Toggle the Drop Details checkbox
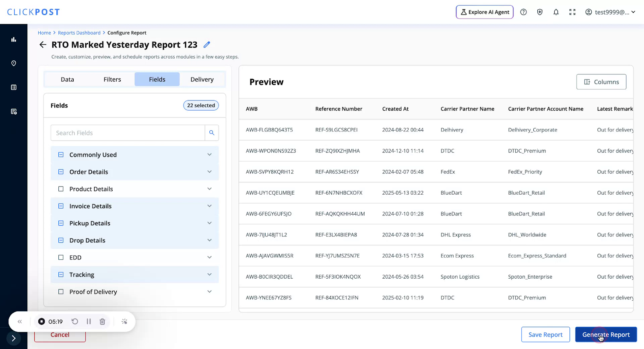The image size is (644, 349). pos(61,240)
